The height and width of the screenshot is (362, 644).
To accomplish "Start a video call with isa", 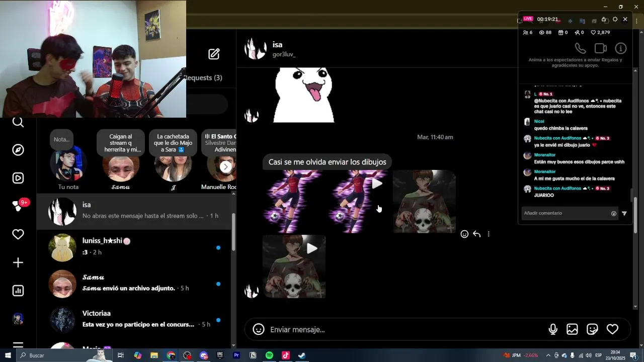I will 601,48.
